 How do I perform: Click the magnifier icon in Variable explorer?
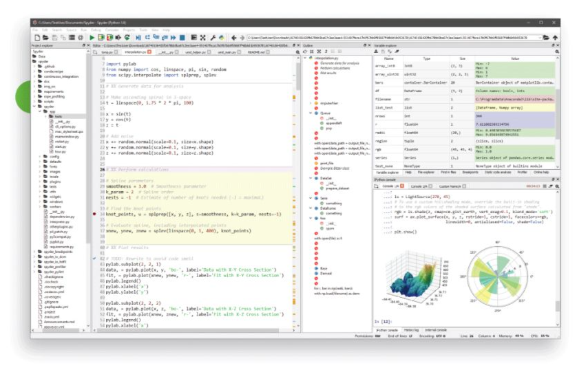(557, 52)
